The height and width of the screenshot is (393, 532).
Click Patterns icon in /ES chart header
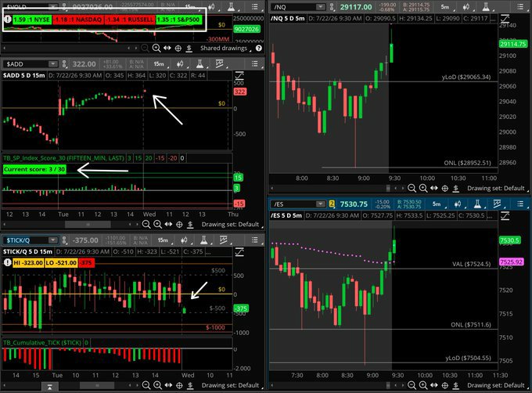point(497,204)
